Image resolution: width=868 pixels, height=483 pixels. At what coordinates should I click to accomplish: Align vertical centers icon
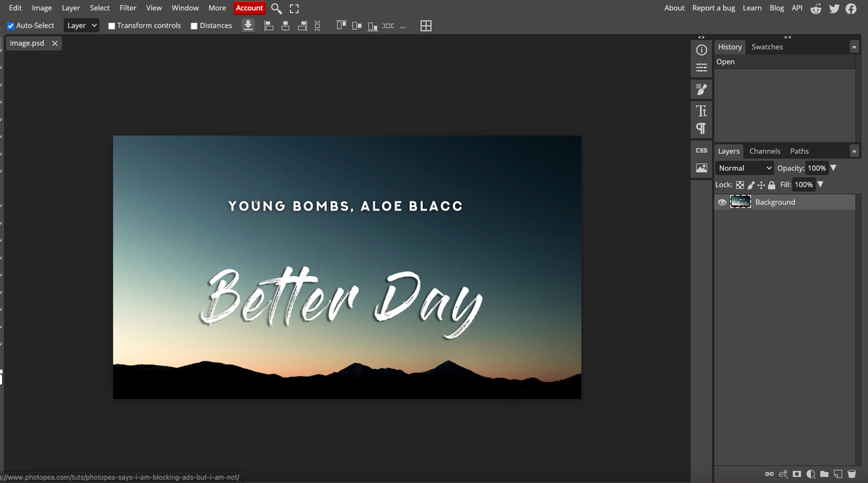[x=357, y=26]
